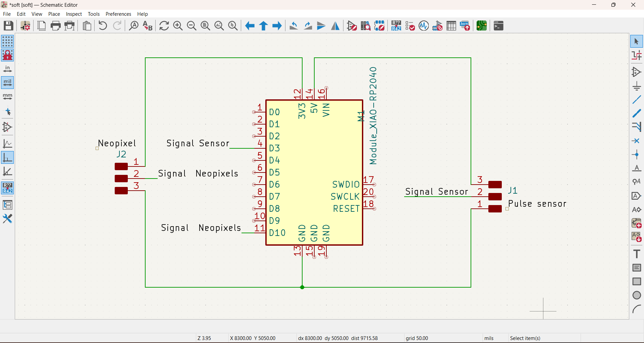
Task: Click the Plot schematic icon
Action: click(x=70, y=26)
